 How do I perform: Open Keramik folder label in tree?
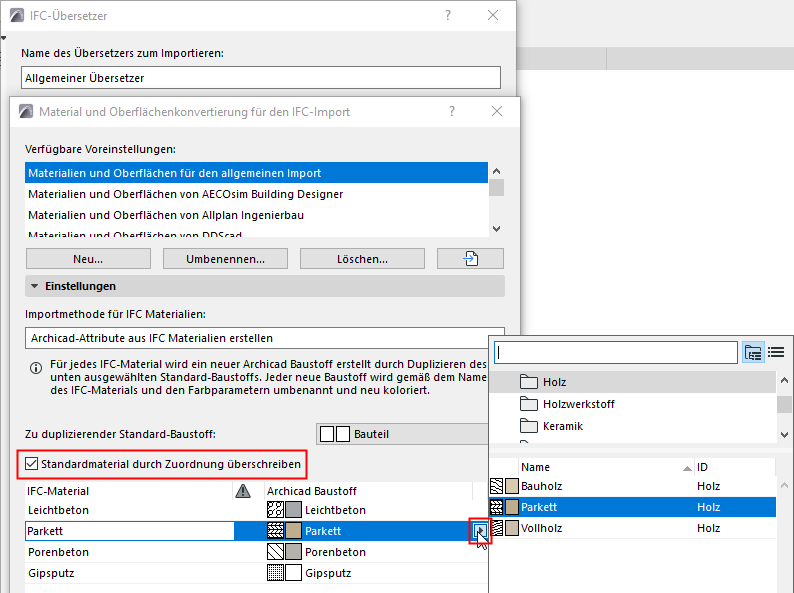click(563, 426)
